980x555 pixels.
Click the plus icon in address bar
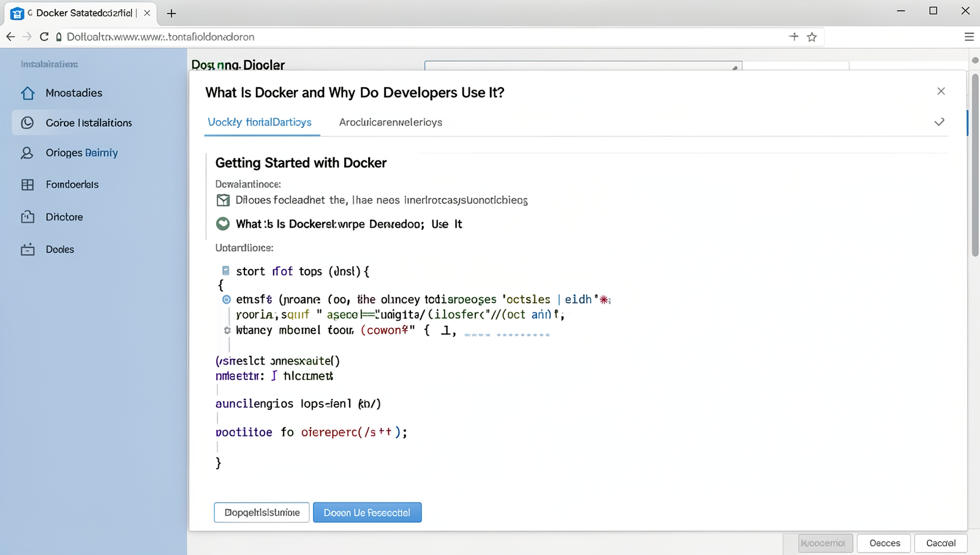(794, 36)
